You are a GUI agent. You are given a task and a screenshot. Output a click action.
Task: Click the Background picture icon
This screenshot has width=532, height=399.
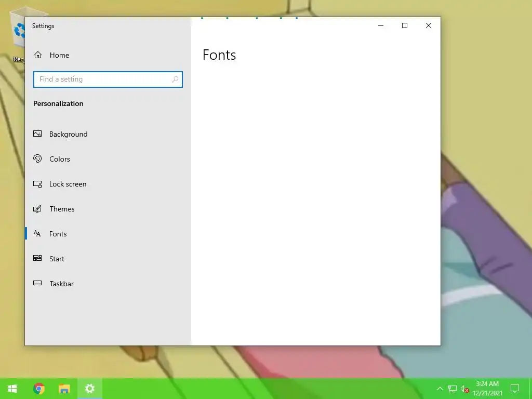pos(37,134)
